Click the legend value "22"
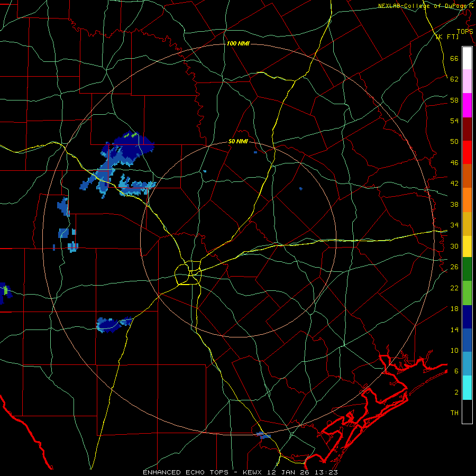This screenshot has width=476, height=476. pyautogui.click(x=454, y=288)
